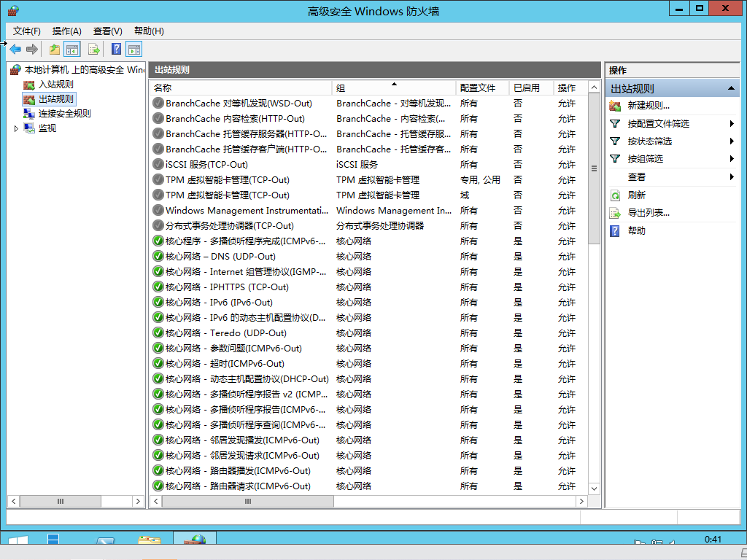Click 帮助 in the actions pane

(636, 231)
